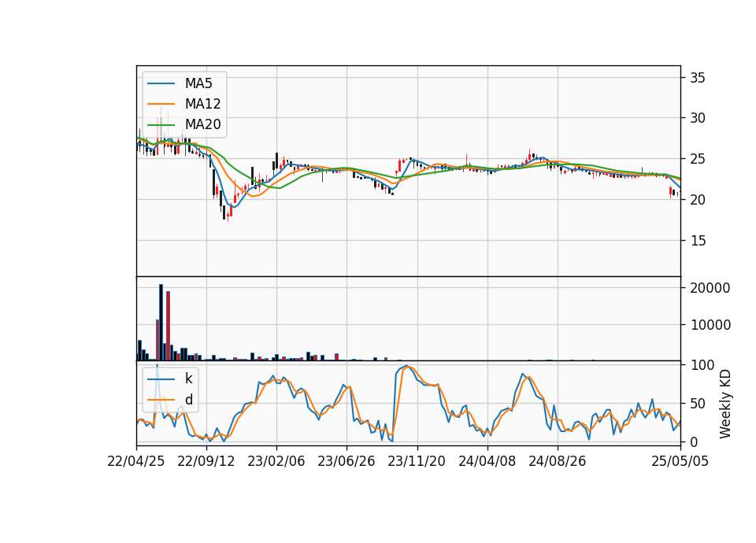Click the KD axis value 100

(702, 365)
